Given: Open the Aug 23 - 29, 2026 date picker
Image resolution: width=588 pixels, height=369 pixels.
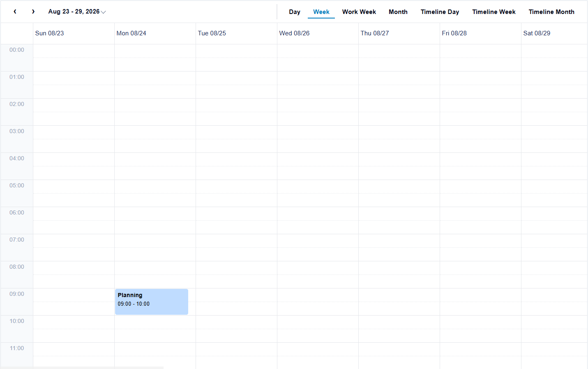Looking at the screenshot, I should pyautogui.click(x=77, y=12).
